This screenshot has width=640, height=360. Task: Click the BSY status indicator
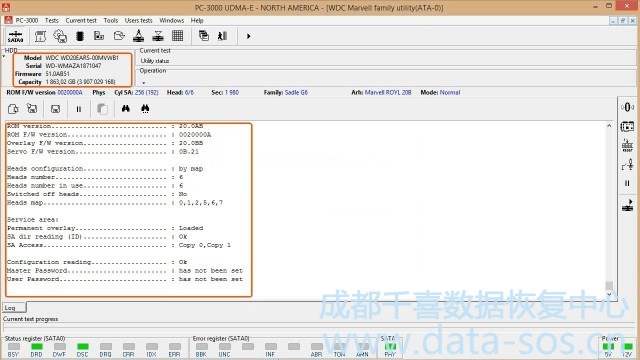13,347
